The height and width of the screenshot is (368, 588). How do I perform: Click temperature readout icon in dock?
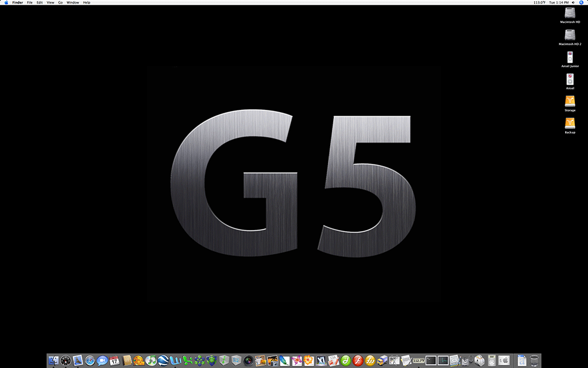419,361
